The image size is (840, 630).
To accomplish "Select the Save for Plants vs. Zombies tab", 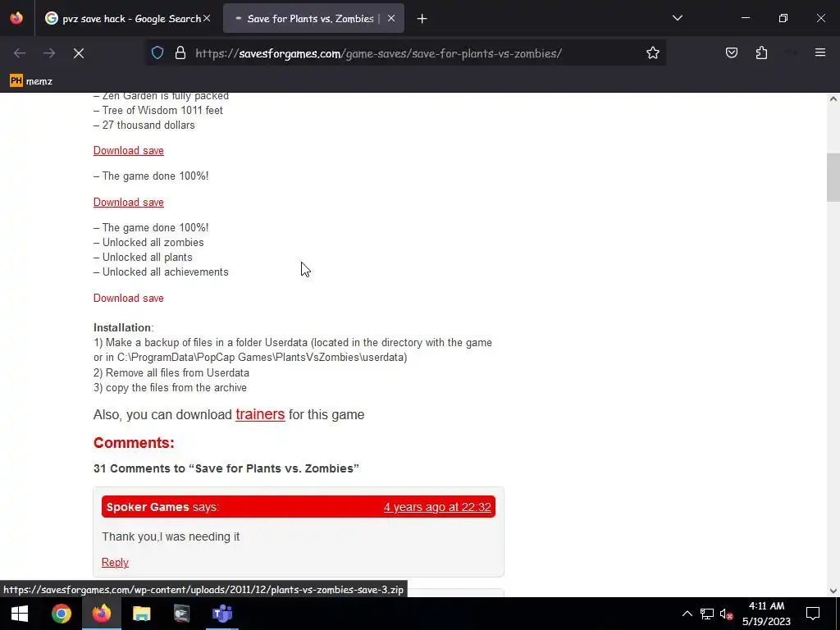I will pyautogui.click(x=313, y=19).
